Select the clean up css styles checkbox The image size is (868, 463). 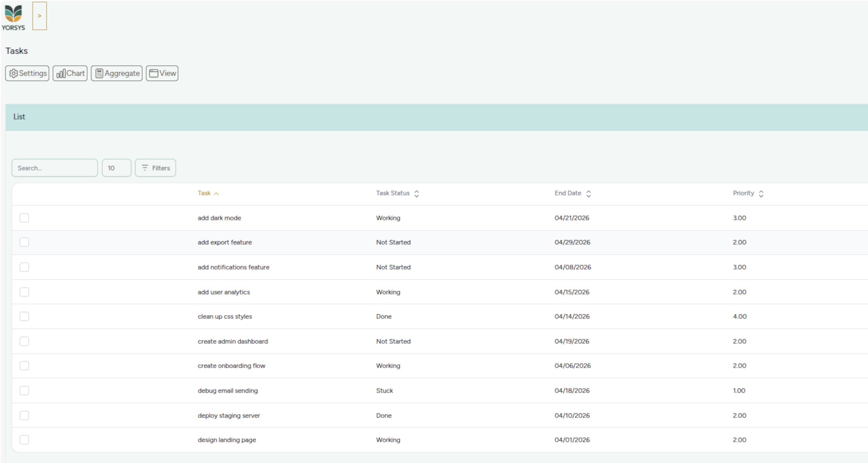(x=24, y=316)
